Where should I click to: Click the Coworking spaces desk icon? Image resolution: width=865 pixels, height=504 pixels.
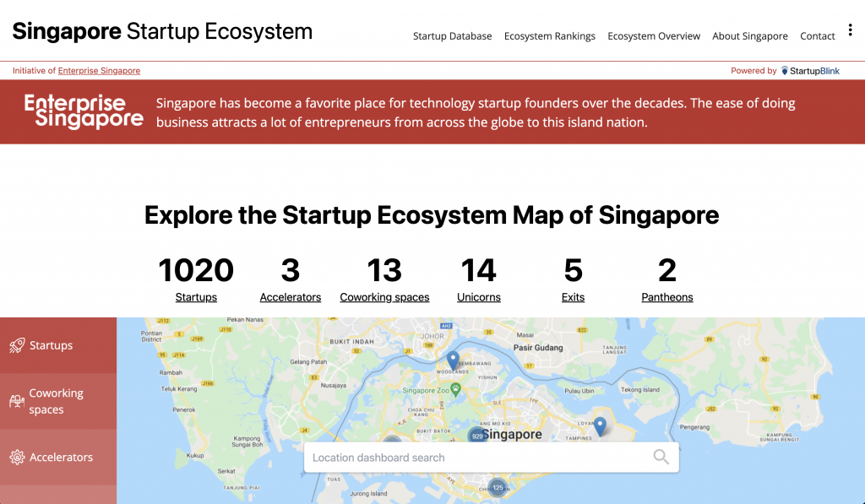pos(17,401)
